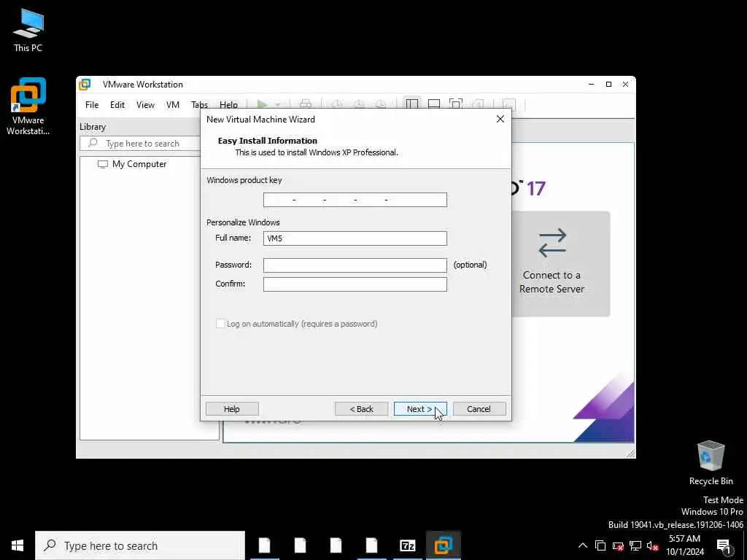The height and width of the screenshot is (560, 747).
Task: Open 7-Zip from the taskbar
Action: pyautogui.click(x=407, y=545)
